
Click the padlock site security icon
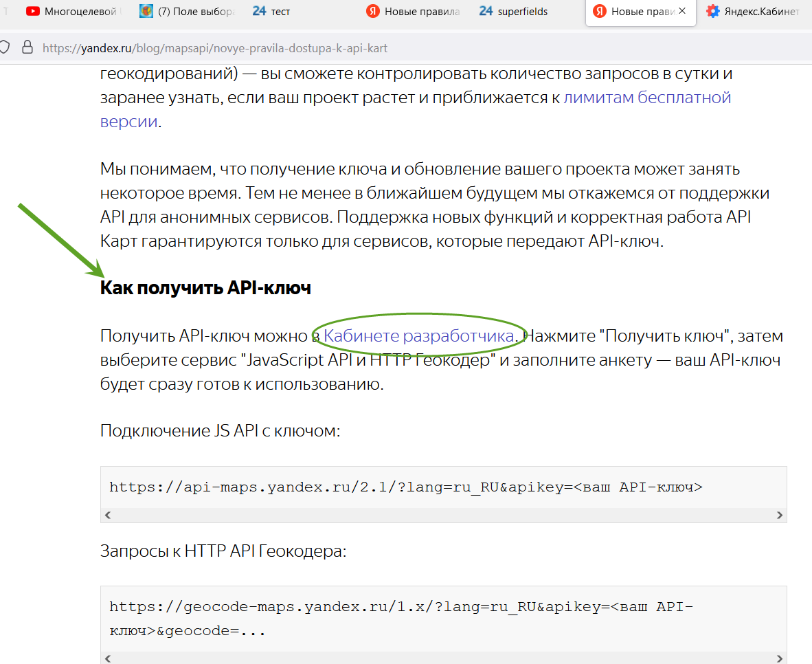pos(27,47)
